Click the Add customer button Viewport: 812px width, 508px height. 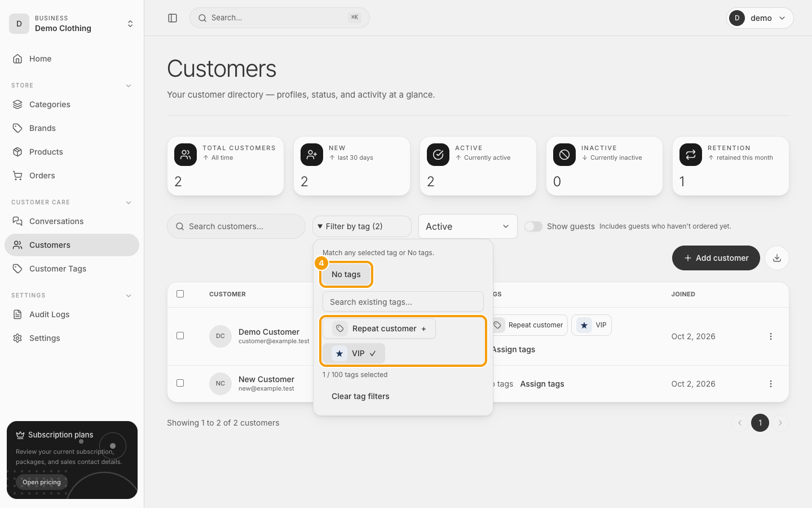[716, 258]
